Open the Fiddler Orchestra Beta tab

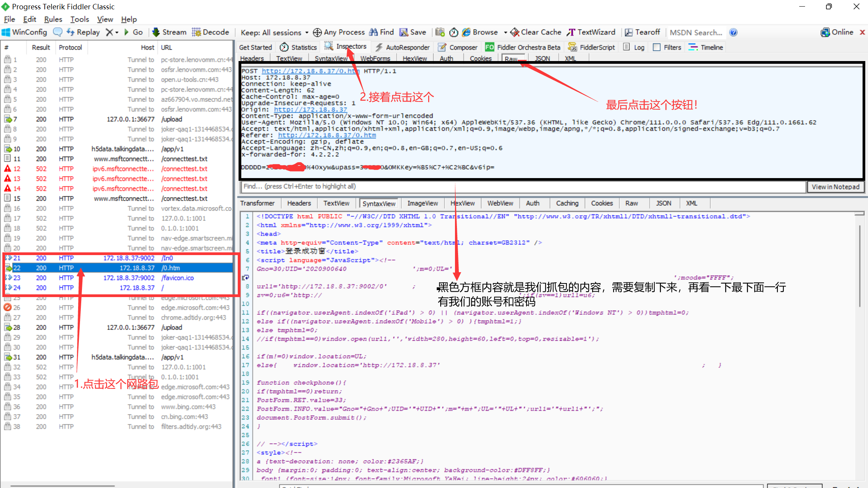[523, 47]
